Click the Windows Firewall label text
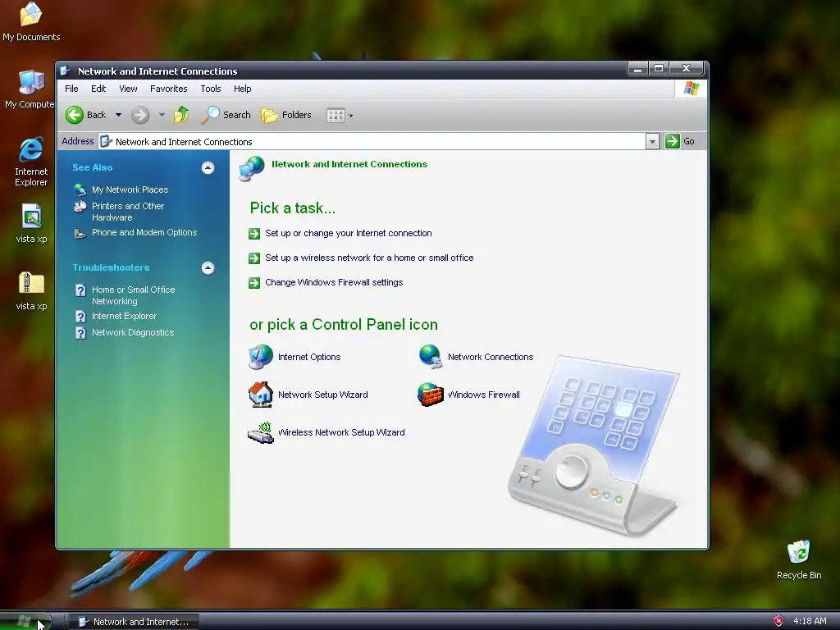The height and width of the screenshot is (630, 840). click(484, 395)
